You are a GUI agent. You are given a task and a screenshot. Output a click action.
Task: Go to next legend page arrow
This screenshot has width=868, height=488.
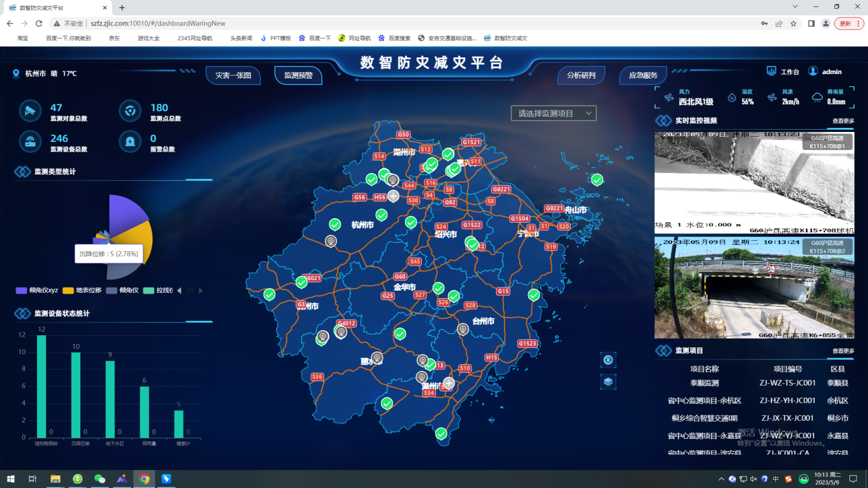click(x=201, y=291)
